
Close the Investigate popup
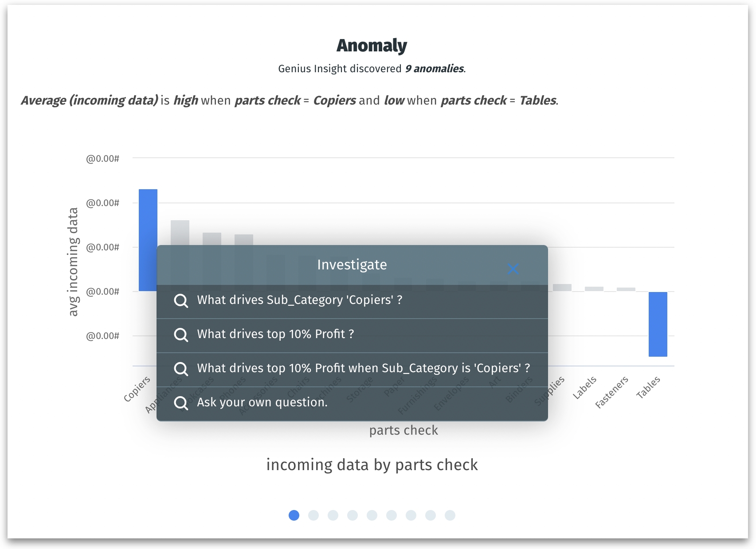click(x=513, y=269)
